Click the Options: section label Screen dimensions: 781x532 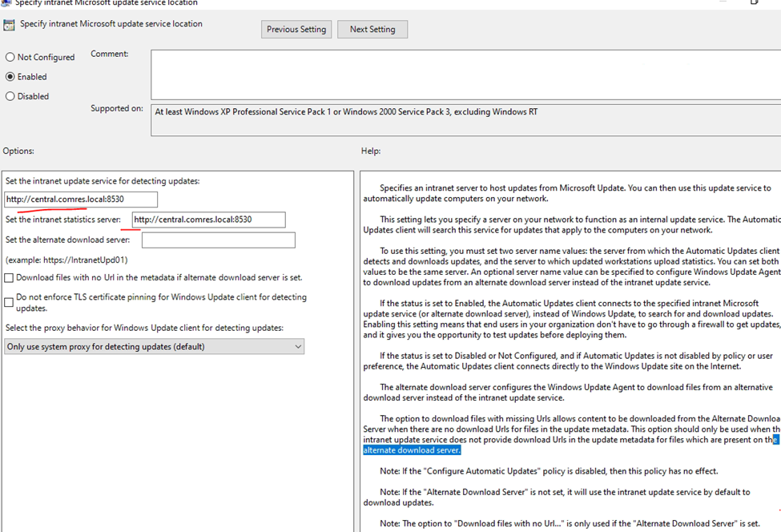tap(19, 151)
